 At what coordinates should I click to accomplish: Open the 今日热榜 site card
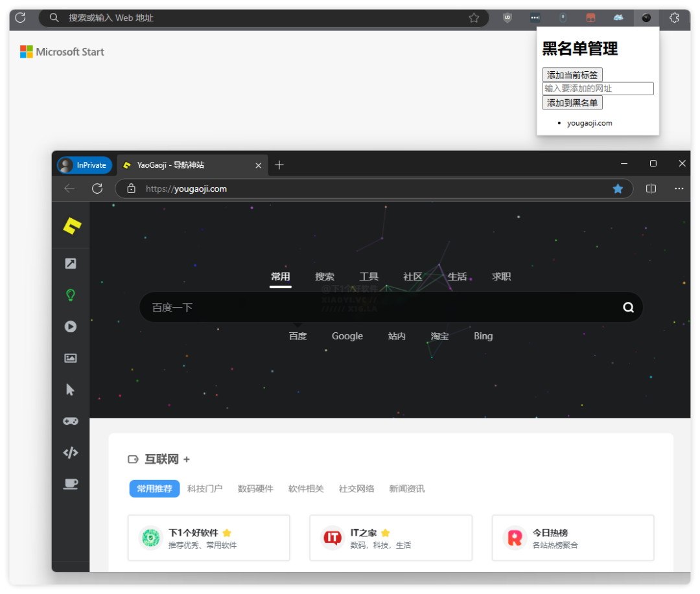pyautogui.click(x=573, y=538)
